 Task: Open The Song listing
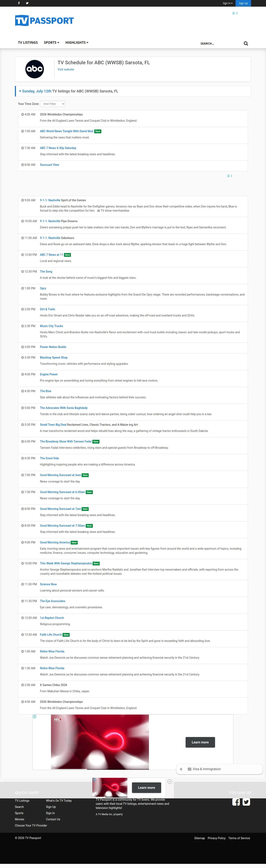click(x=46, y=272)
